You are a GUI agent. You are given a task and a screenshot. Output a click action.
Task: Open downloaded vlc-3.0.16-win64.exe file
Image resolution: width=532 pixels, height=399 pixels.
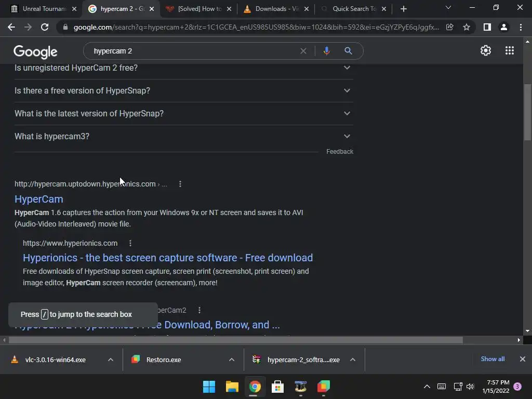click(x=55, y=360)
